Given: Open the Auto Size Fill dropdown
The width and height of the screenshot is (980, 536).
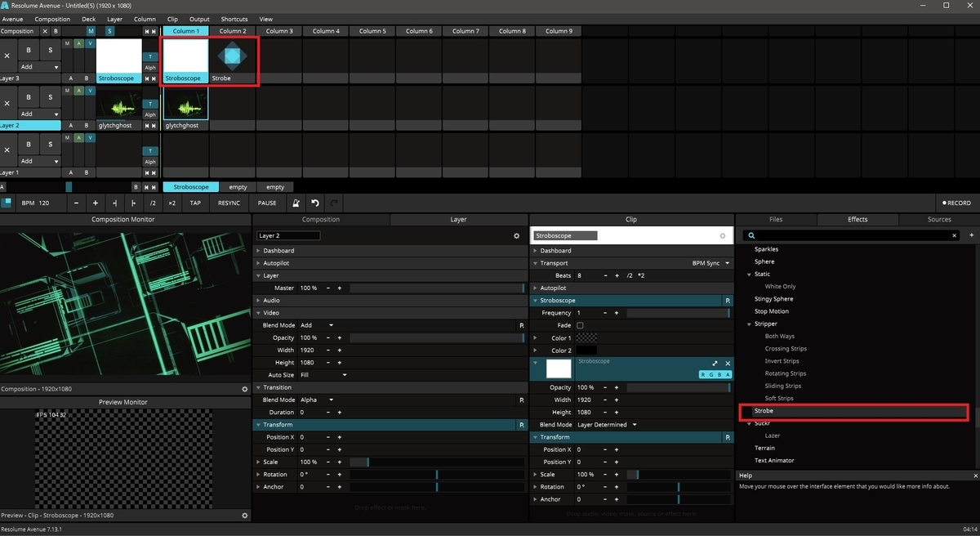Looking at the screenshot, I should (324, 375).
